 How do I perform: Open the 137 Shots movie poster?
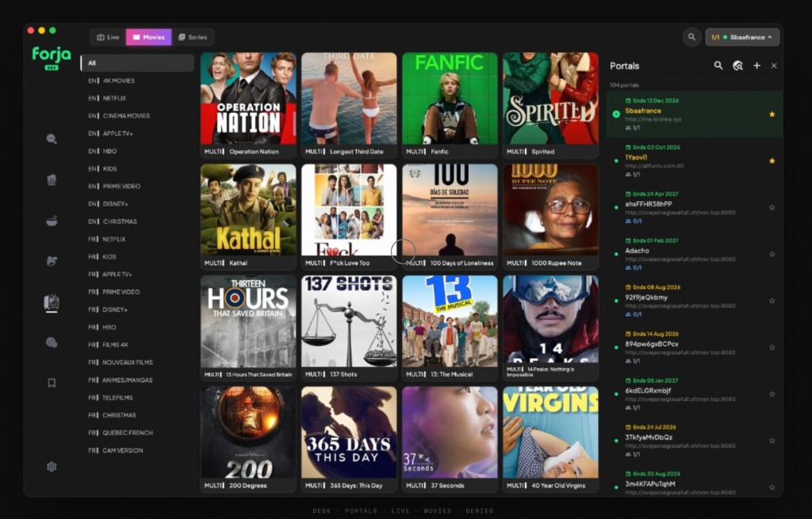[349, 321]
